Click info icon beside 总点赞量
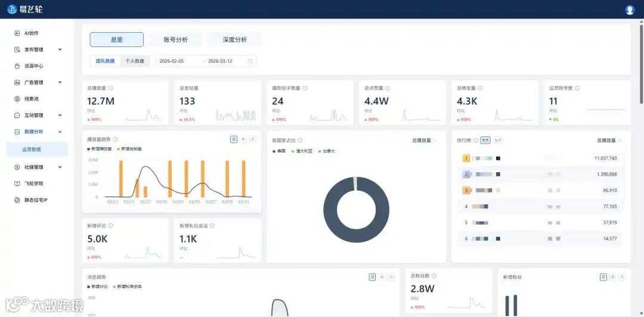This screenshot has height=317, width=644. click(388, 88)
